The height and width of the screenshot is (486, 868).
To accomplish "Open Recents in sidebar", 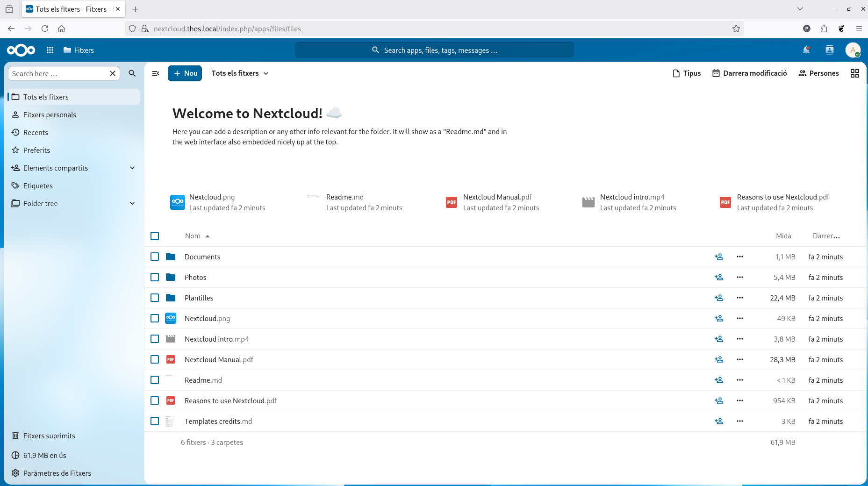I will 74,132.
